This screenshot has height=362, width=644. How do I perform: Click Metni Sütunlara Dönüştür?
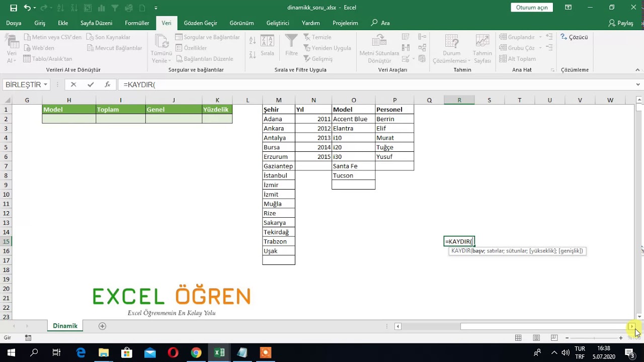(x=379, y=49)
